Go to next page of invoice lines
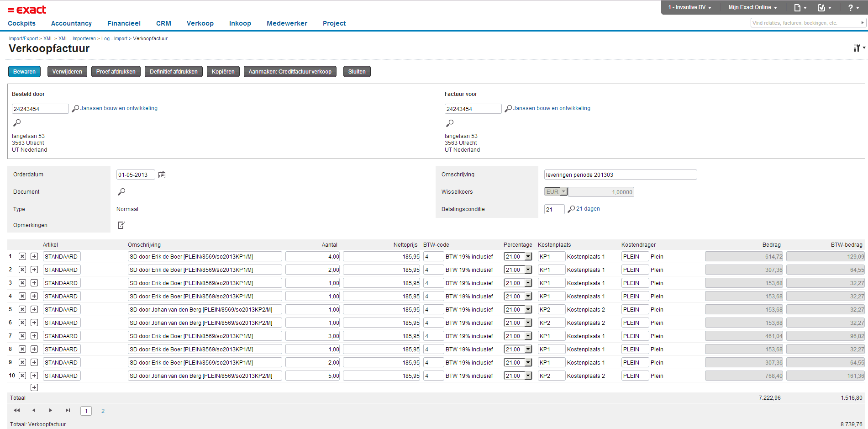Viewport: 868px width, 429px height. (51, 411)
